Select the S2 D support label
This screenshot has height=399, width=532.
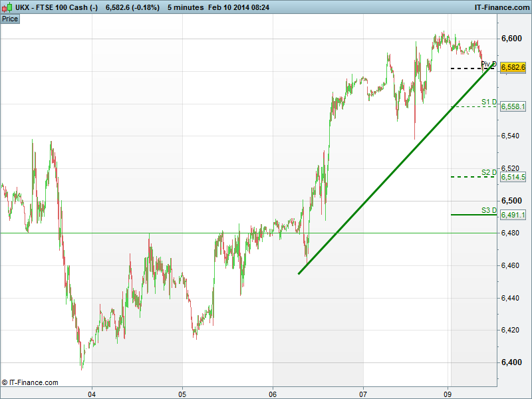point(489,172)
